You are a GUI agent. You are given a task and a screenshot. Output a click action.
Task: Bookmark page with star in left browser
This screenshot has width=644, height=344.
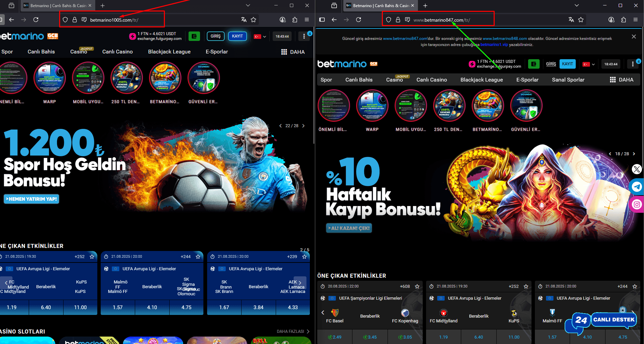pos(253,20)
